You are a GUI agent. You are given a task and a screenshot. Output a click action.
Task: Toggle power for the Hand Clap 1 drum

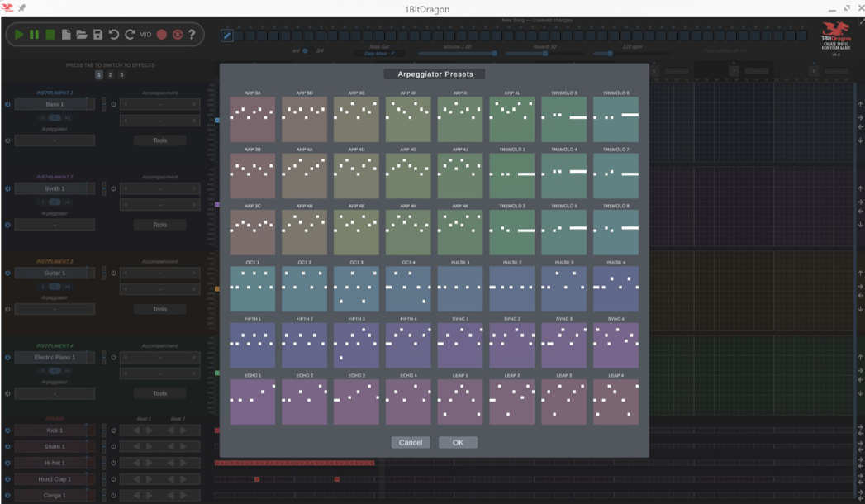(x=7, y=479)
